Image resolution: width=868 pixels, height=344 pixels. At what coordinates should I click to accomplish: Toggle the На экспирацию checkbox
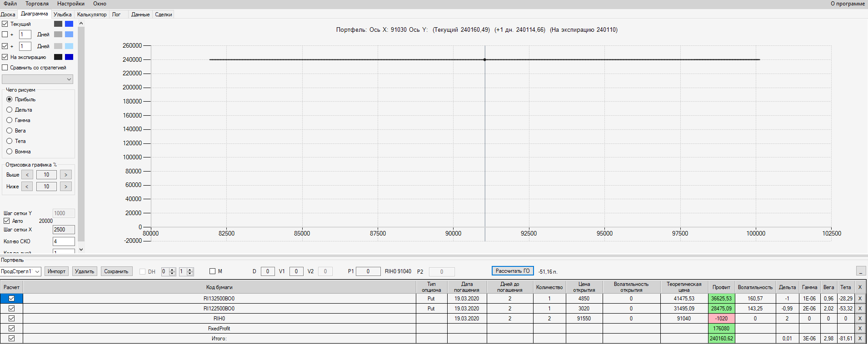pos(5,57)
